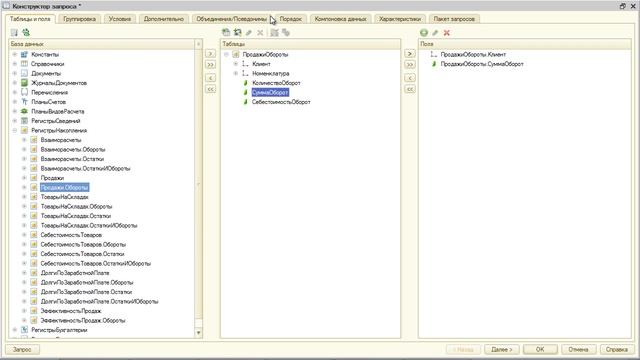Click the << button between Таблицы and Поля
Viewport: 640px width, 360px height.
[410, 89]
